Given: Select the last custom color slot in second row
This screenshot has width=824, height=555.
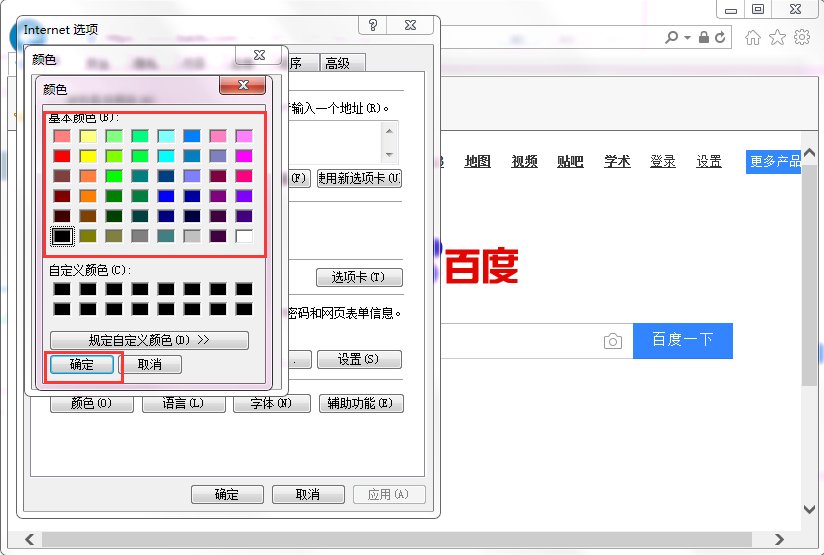Looking at the screenshot, I should pyautogui.click(x=244, y=309).
